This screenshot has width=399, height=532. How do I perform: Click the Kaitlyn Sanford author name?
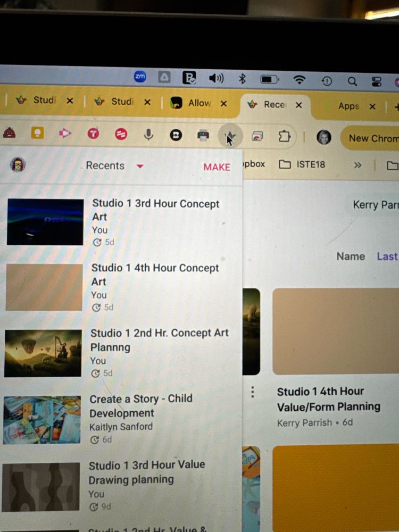coord(121,427)
